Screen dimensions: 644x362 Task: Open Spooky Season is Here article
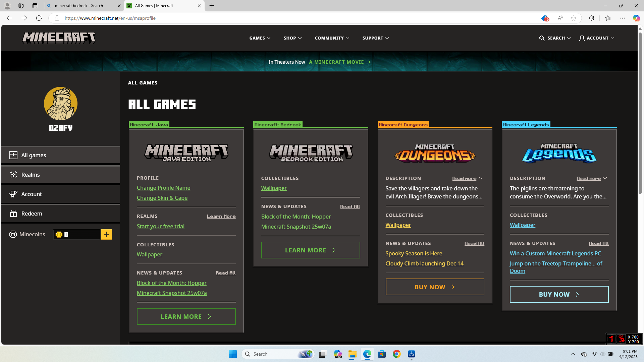click(414, 253)
